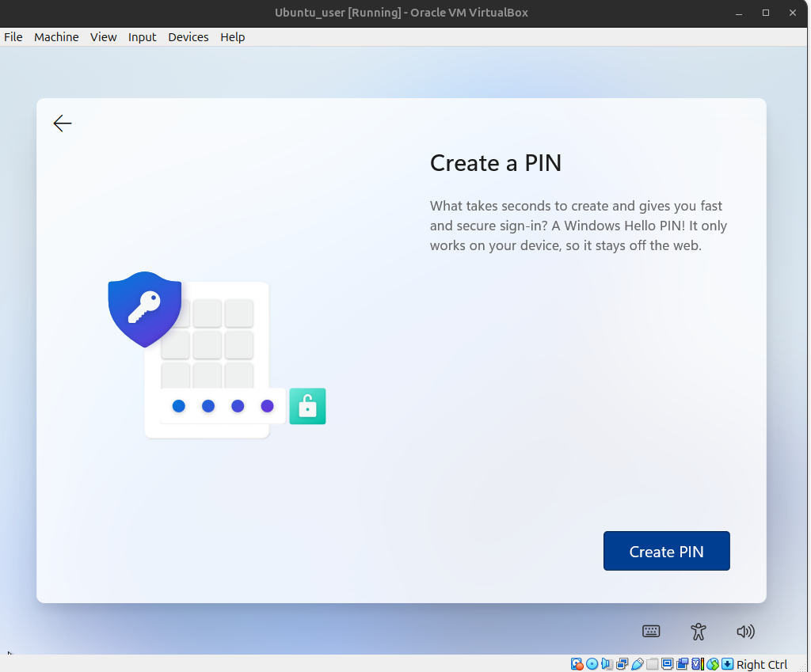The image size is (811, 672).
Task: Click the Create PIN button
Action: tap(666, 551)
